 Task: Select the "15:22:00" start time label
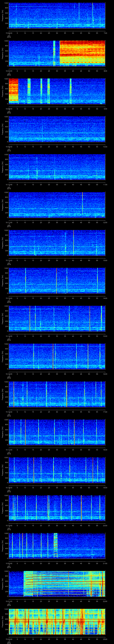pos(9,639)
